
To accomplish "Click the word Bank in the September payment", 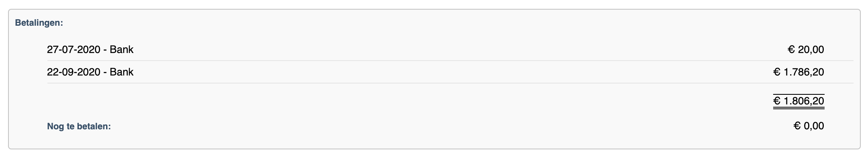I will (x=121, y=72).
